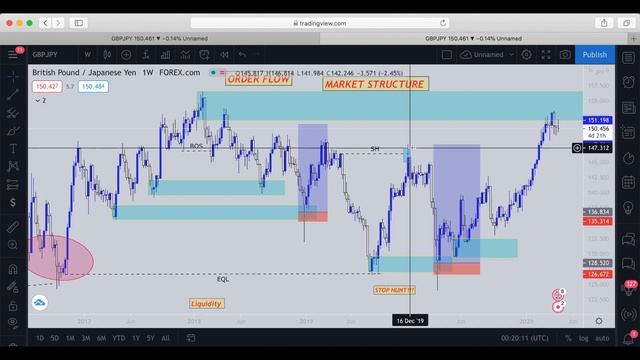This screenshot has width=640, height=360.
Task: Select the zoom in tool
Action: coord(13,244)
